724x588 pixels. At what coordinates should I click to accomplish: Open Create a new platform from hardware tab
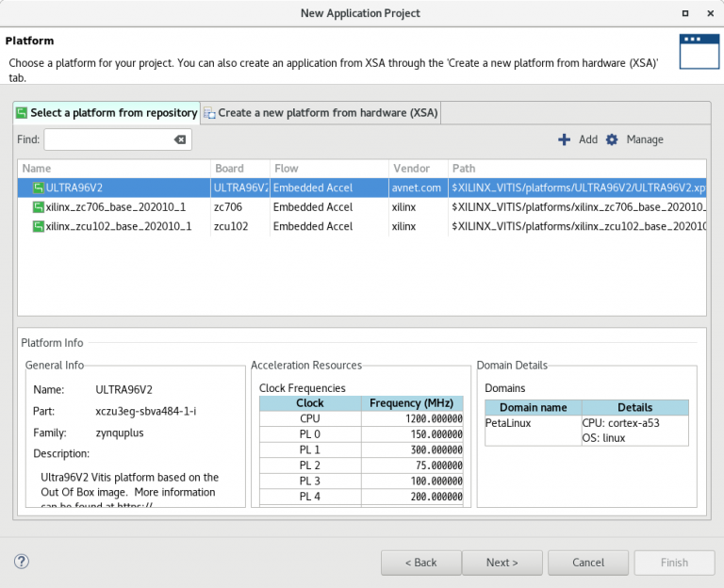[x=321, y=113]
